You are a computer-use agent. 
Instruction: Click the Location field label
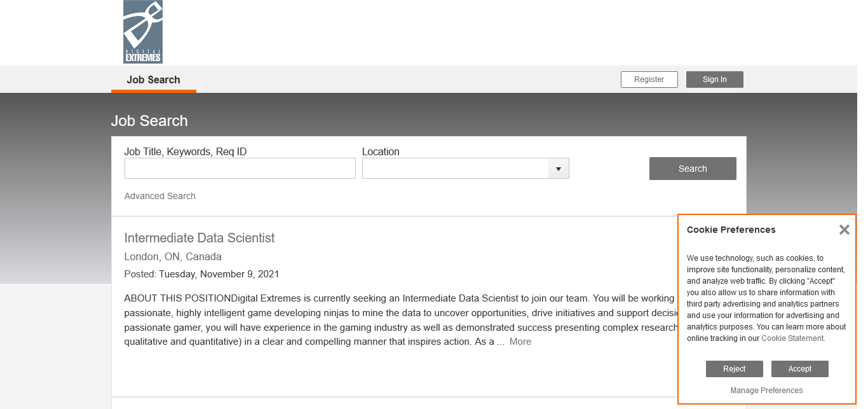point(381,151)
